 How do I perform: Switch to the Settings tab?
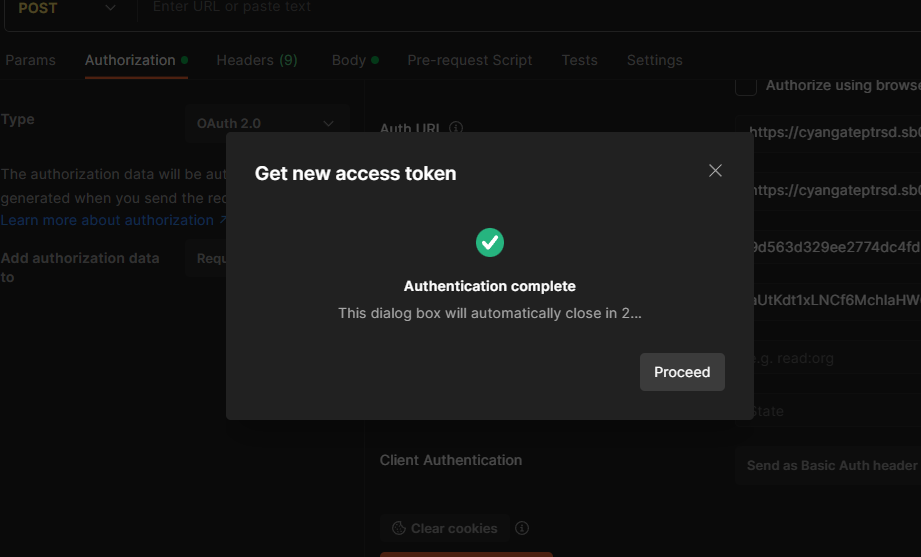click(655, 60)
